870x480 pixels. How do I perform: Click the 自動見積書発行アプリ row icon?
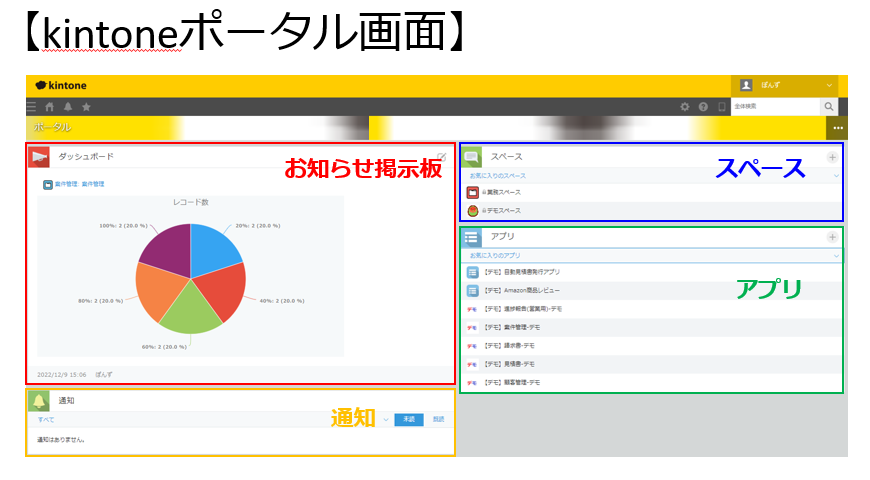472,272
